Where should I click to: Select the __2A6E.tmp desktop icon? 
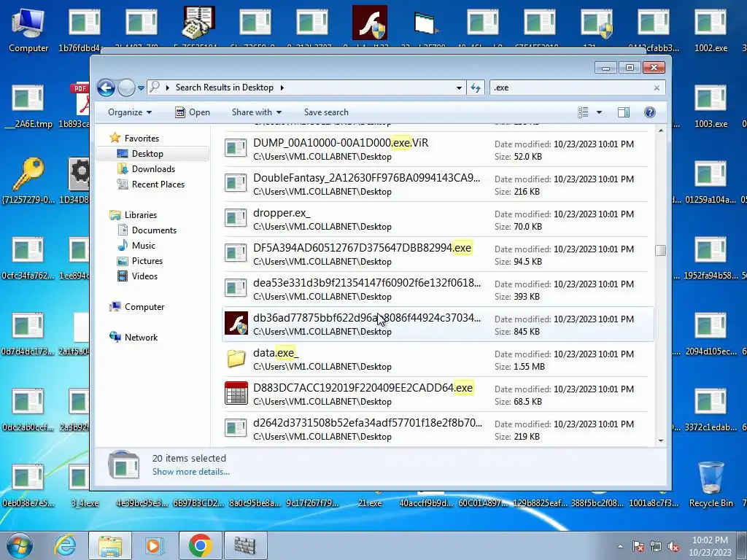click(28, 106)
